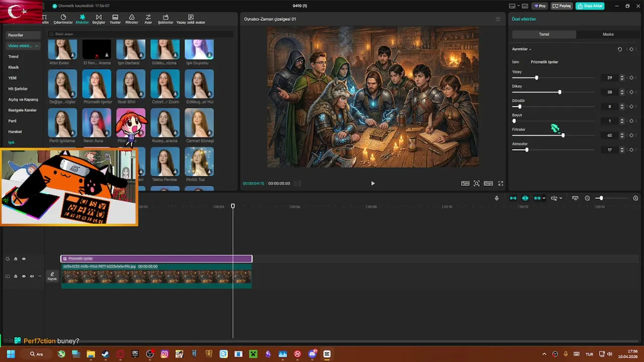Zoom in the timeline with plus icon
The width and height of the screenshot is (644, 362).
(x=635, y=198)
